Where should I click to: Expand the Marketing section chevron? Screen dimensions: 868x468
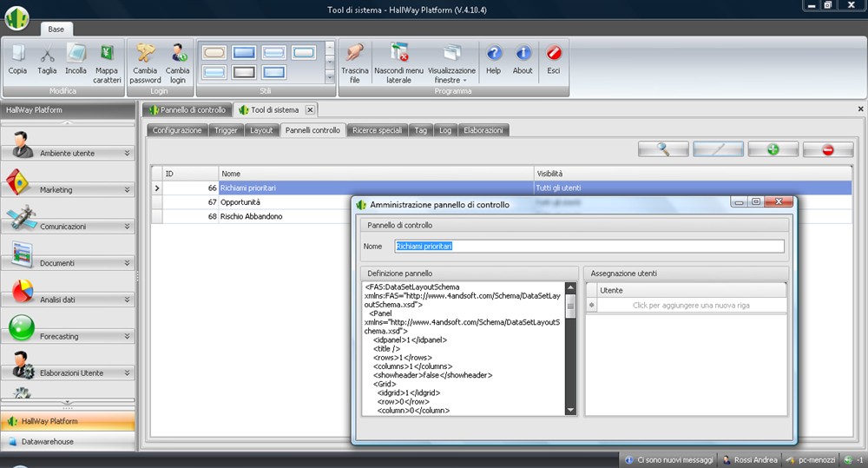click(127, 189)
